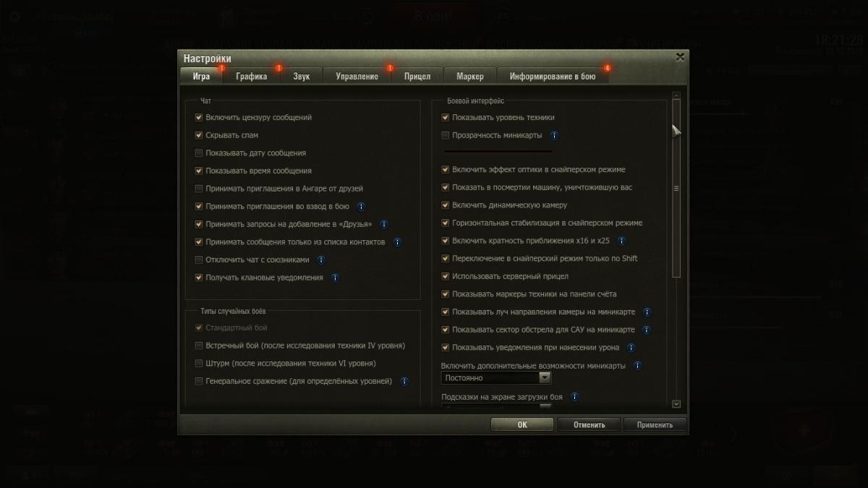Click the scroll down arrow
The width and height of the screenshot is (868, 488).
click(676, 404)
